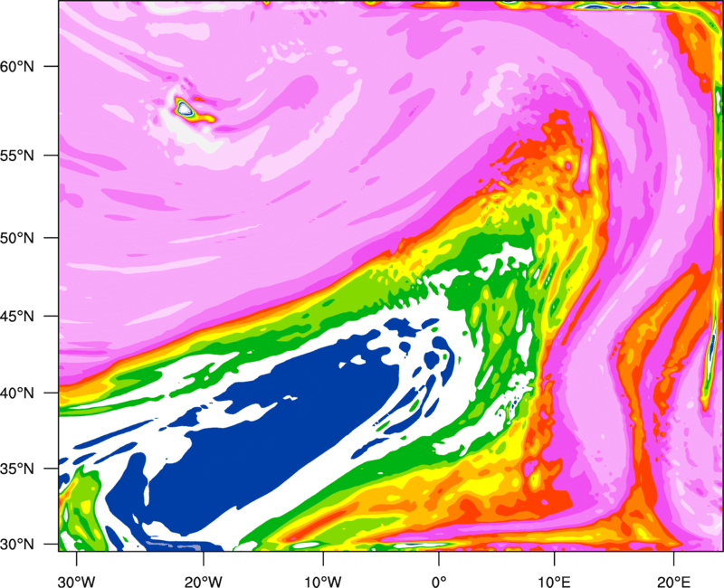Click the 30°W longitude label
724x588 pixels.
[x=77, y=582]
